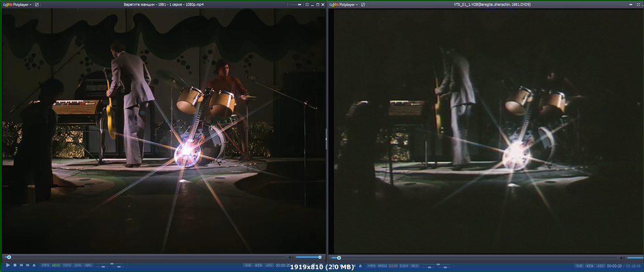Open the mini equalizer sliders in the right player
644x272 pixels.
click(x=436, y=266)
